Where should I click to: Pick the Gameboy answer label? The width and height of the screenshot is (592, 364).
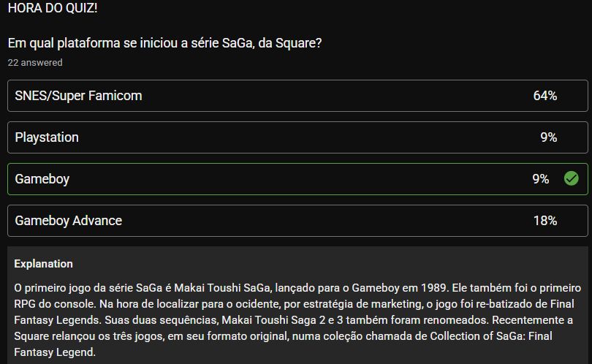pyautogui.click(x=42, y=179)
